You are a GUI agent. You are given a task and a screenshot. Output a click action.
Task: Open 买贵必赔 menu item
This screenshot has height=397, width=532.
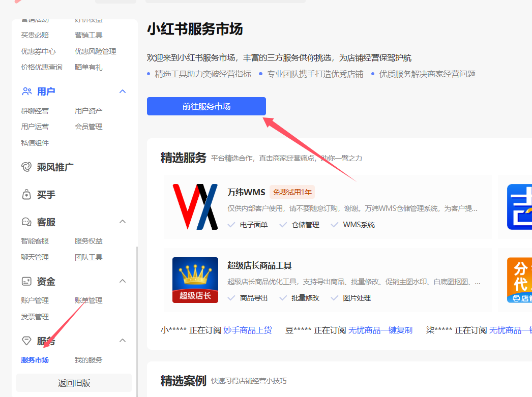pyautogui.click(x=35, y=35)
